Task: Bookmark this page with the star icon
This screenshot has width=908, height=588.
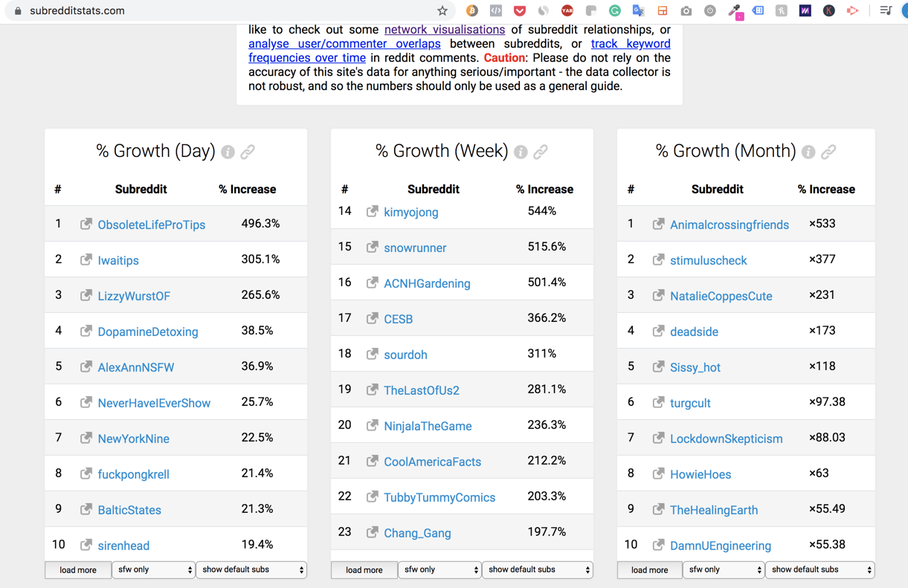Action: (442, 10)
